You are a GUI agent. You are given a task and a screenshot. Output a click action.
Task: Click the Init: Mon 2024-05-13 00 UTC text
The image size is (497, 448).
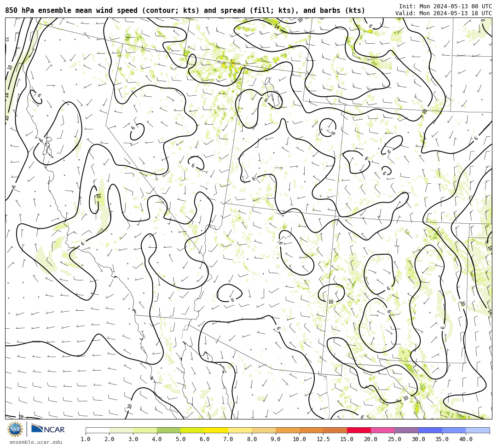(445, 6)
